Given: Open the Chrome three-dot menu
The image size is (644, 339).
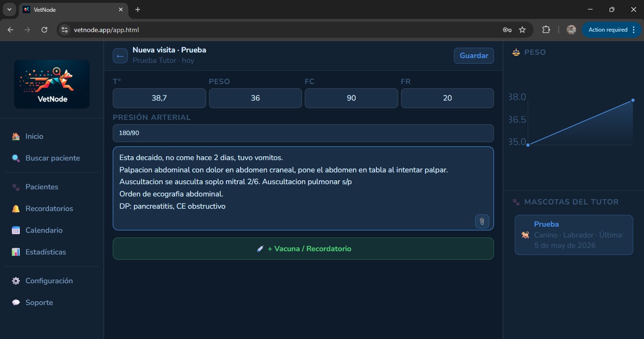Looking at the screenshot, I should (634, 30).
